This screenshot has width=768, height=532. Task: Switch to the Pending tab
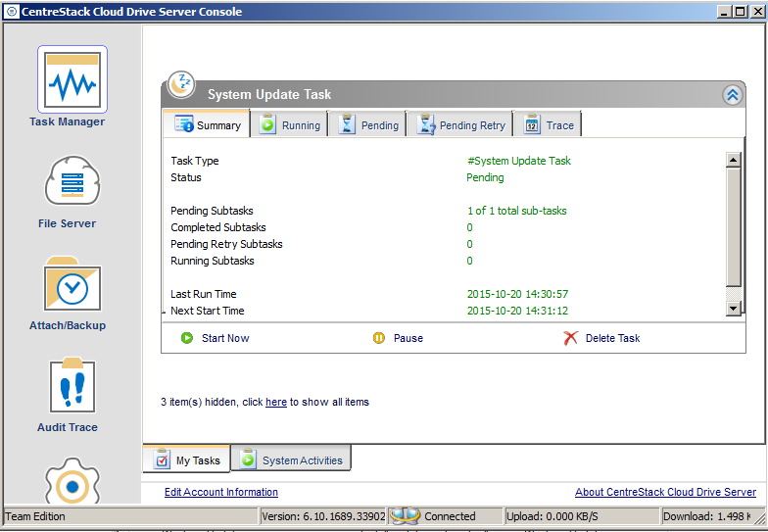[368, 125]
